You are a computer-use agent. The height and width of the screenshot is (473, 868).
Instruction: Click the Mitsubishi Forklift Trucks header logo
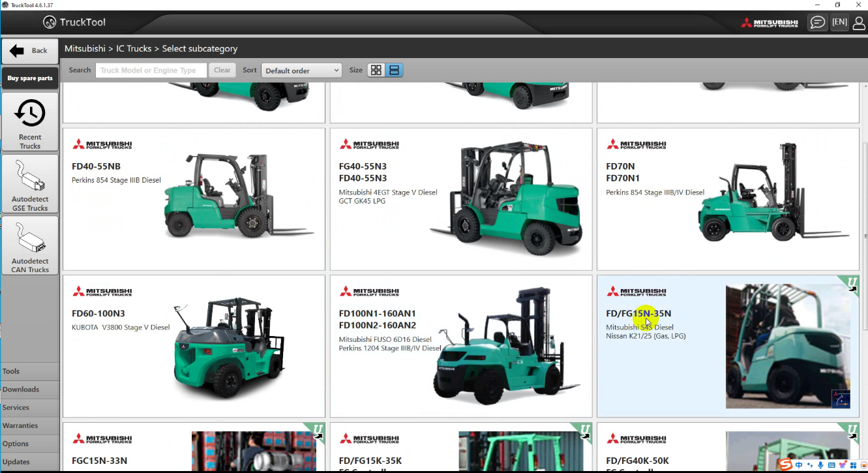[770, 23]
